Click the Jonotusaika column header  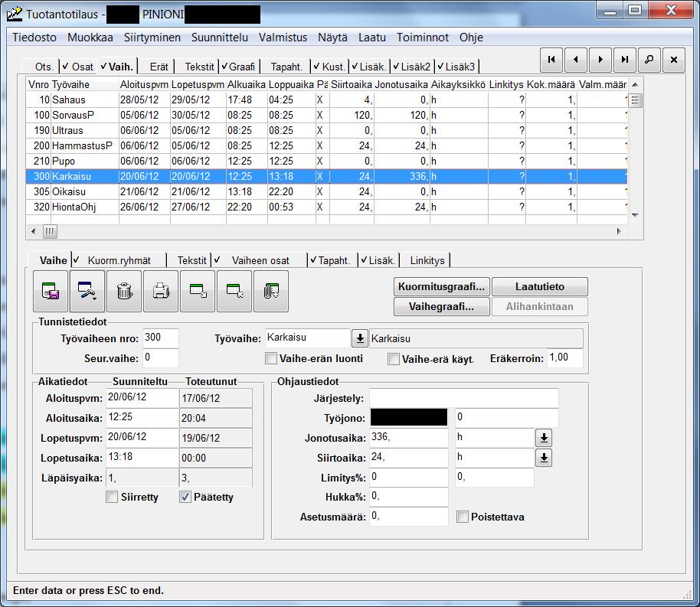click(x=401, y=84)
